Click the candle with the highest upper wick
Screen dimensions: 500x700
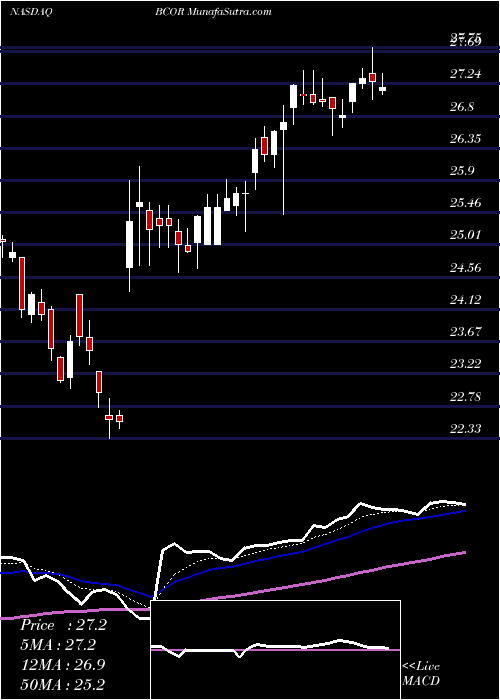click(x=372, y=74)
